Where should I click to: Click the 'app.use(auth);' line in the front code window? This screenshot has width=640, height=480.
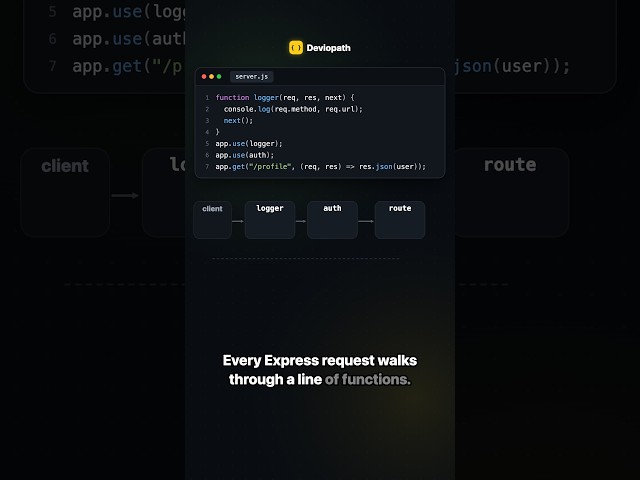(x=245, y=155)
